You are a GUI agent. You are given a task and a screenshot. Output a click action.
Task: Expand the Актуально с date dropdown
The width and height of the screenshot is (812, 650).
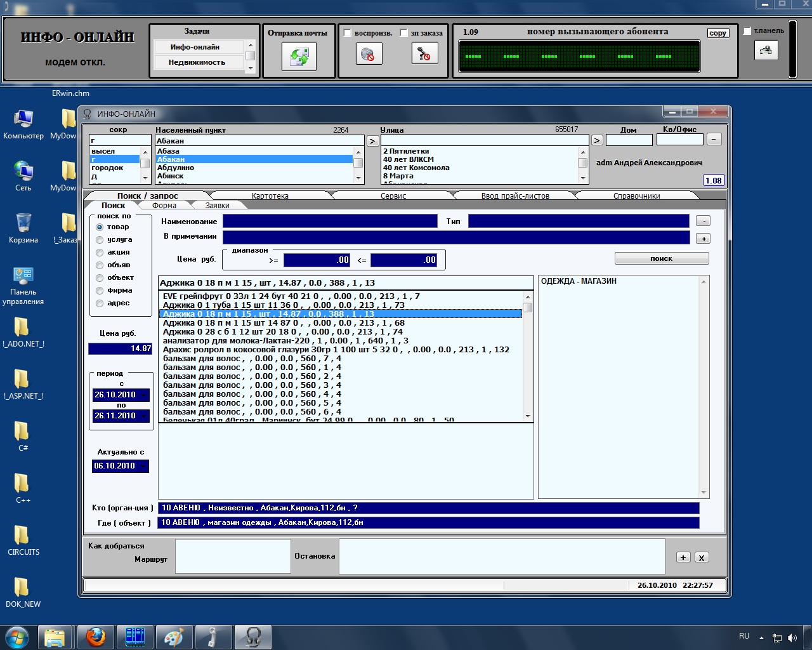[144, 466]
